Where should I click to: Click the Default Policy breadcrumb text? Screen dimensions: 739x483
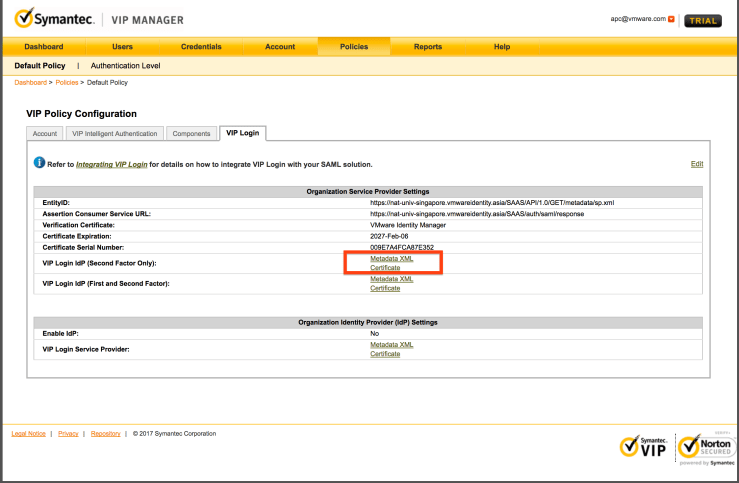pos(107,82)
